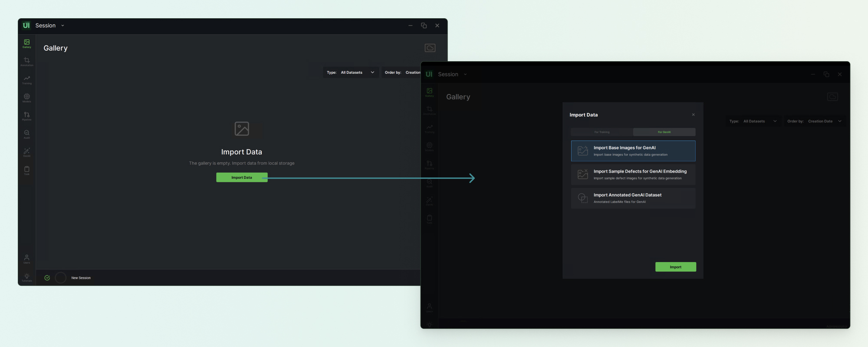Open Gallery in left window sidebar
Viewport: 868px width, 347px height.
pos(27,43)
